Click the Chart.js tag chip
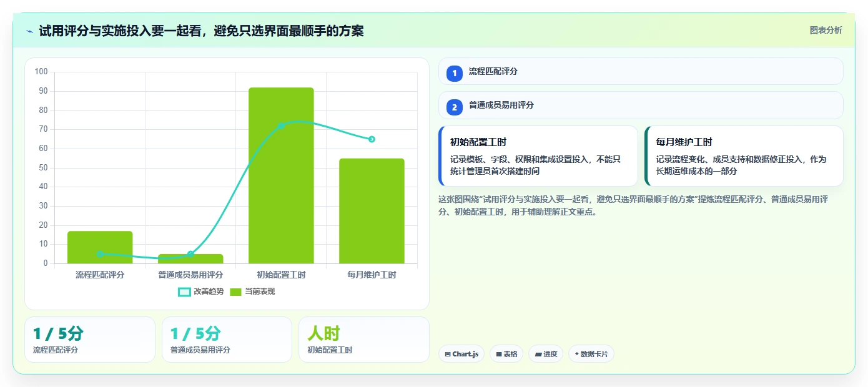The width and height of the screenshot is (868, 387). (461, 354)
